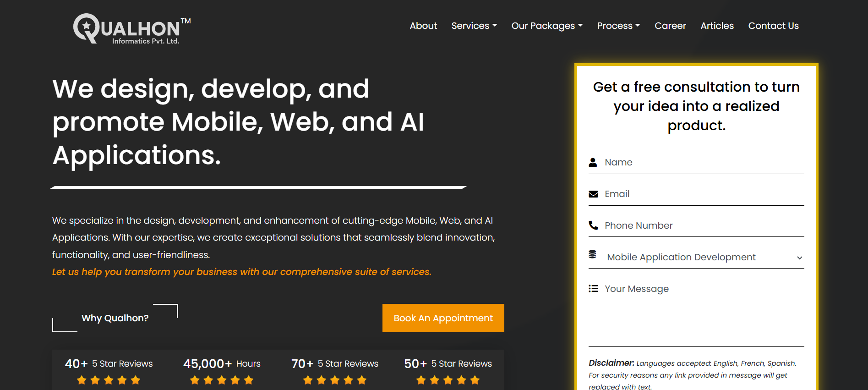Click the orange 'Let us help you transform' text
Image resolution: width=868 pixels, height=390 pixels.
tap(242, 272)
